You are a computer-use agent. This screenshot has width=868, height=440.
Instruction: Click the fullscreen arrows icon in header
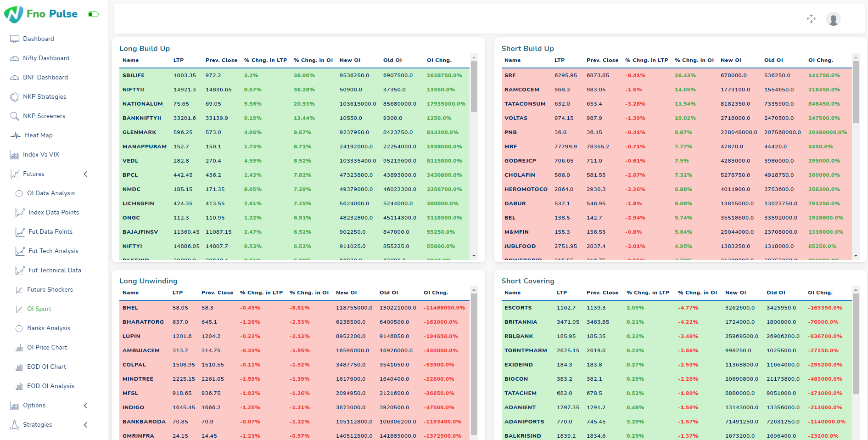pos(812,19)
